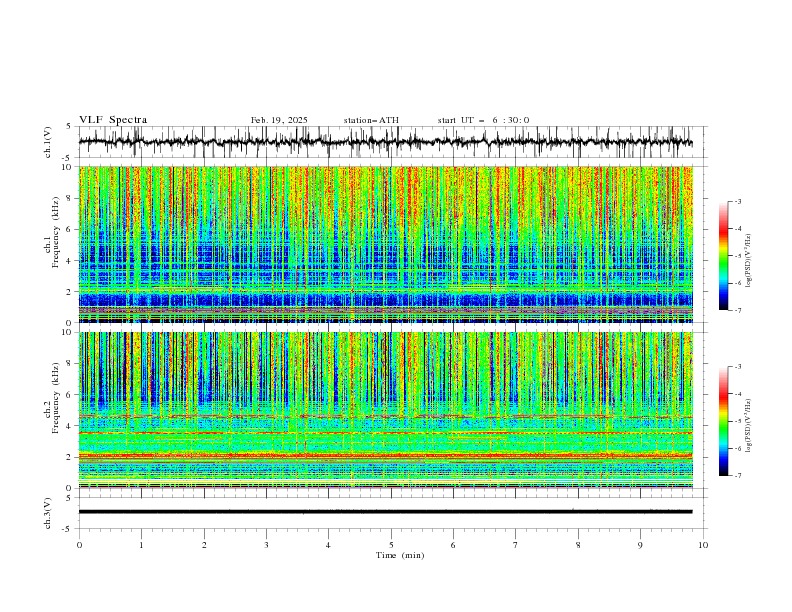The height and width of the screenshot is (612, 792).
Task: Click the ch.1 voltage waveform trace
Action: tap(385, 142)
